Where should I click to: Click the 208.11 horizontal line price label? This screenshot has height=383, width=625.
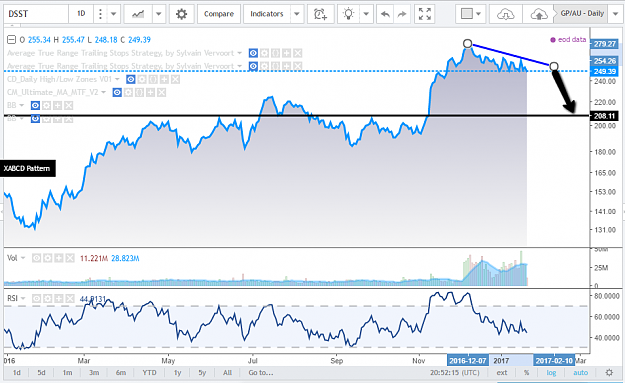[604, 116]
